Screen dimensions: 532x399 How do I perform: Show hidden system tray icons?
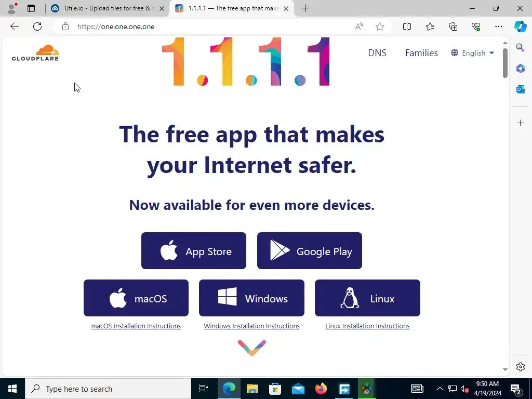(440, 389)
